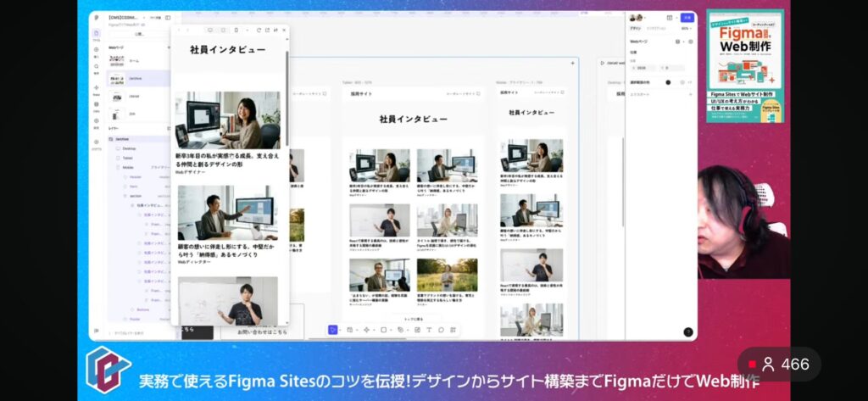Click the mobile device icon in preview toolbar
This screenshot has width=868, height=401.
(x=236, y=31)
